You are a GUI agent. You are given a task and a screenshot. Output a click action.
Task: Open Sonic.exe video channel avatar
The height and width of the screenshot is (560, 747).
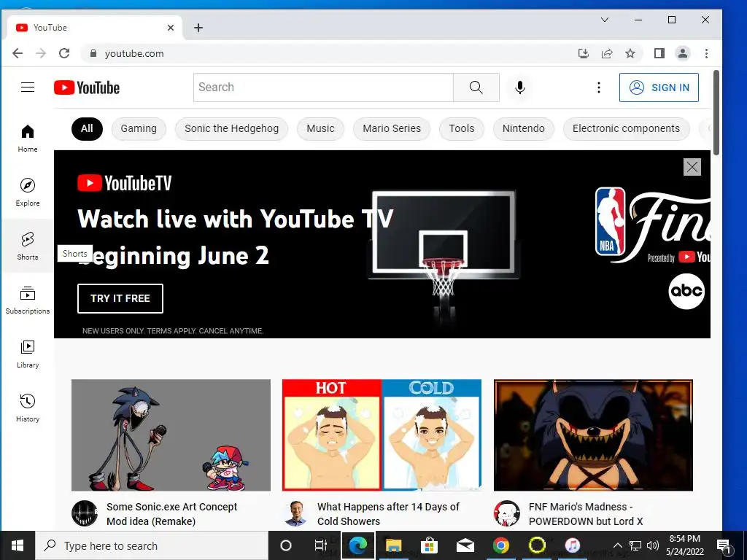85,513
